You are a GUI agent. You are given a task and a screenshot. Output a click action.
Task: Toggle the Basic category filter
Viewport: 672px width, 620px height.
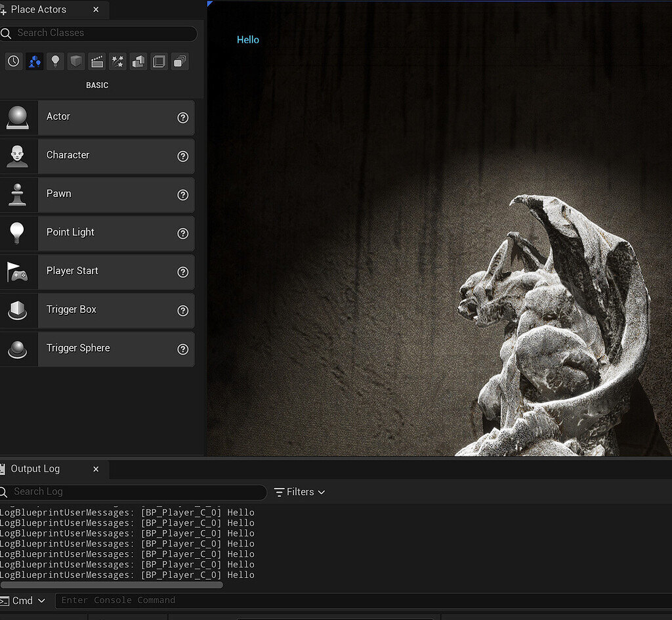(35, 62)
